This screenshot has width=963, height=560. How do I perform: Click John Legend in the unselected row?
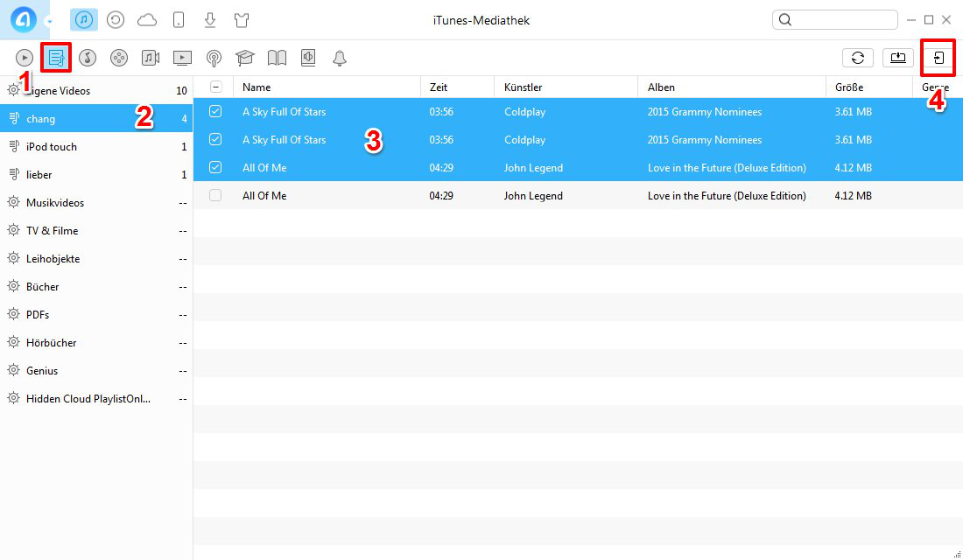[533, 196]
